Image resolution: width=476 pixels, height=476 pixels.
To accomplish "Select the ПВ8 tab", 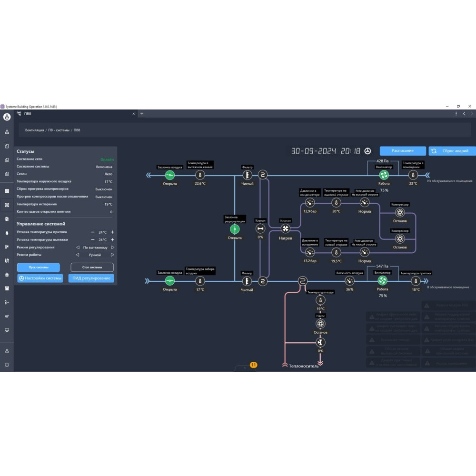I will click(28, 114).
